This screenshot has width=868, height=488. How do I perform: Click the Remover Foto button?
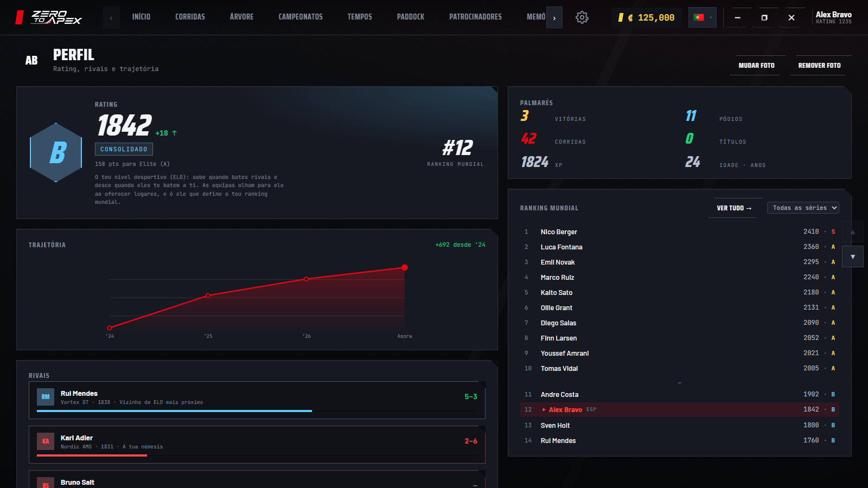819,66
